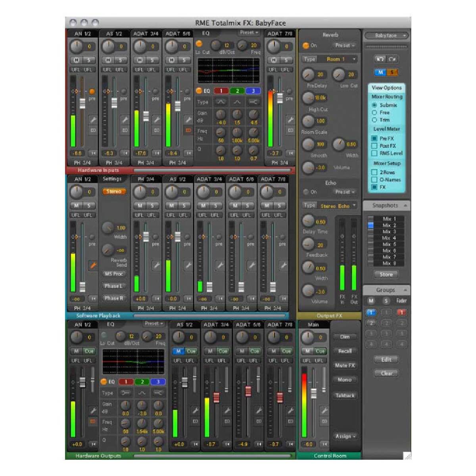Screen dimensions: 476x476
Task: Turn off the Reverb On switch
Action: tap(306, 46)
